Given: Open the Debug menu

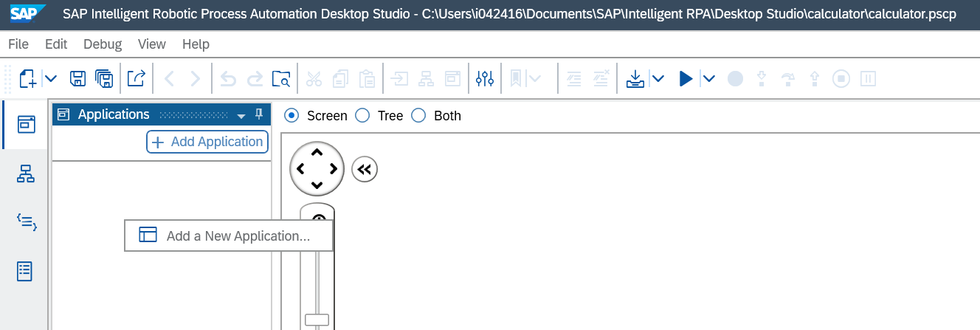Looking at the screenshot, I should pos(103,44).
